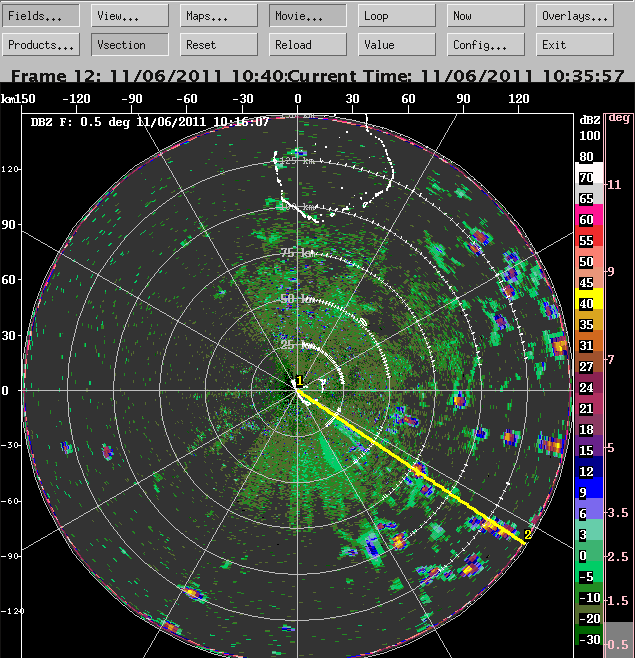The height and width of the screenshot is (658, 635).
Task: Open the Maps... selector
Action: tap(219, 16)
